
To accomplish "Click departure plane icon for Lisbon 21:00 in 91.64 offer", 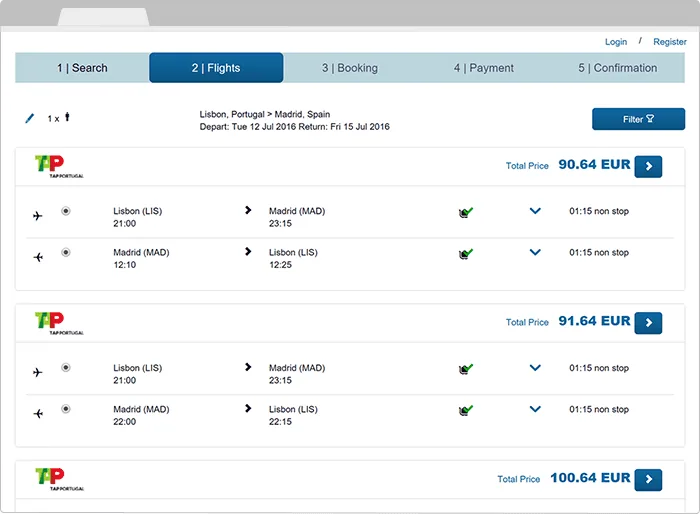I will coord(38,372).
